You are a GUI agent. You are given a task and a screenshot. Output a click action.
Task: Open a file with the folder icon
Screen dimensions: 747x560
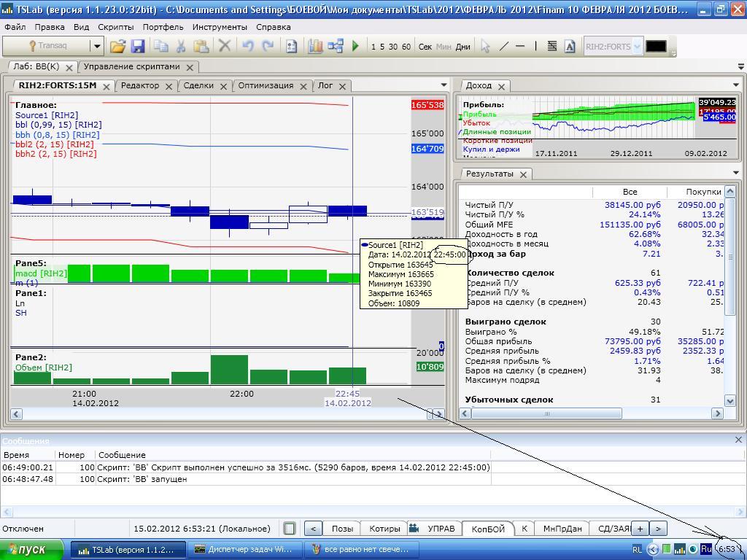pyautogui.click(x=117, y=46)
